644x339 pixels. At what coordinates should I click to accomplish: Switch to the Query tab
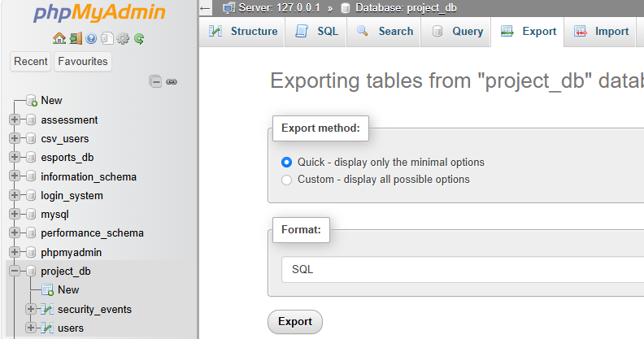click(456, 32)
